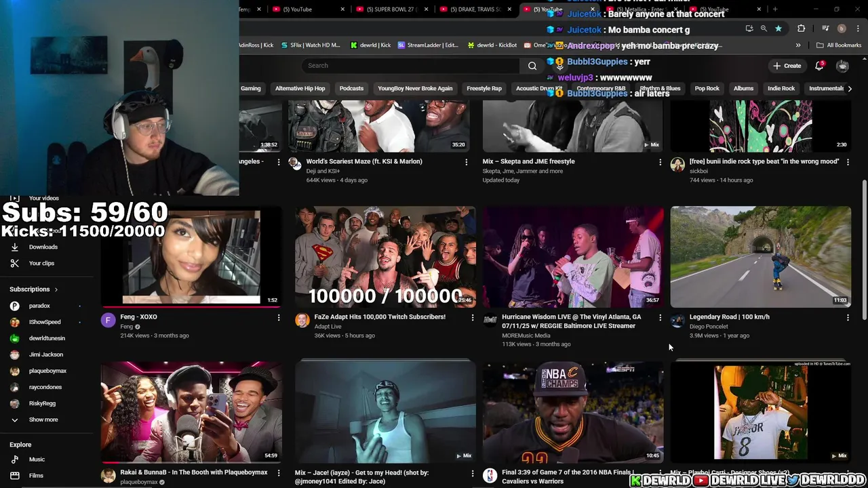
Task: Expand Show more subscriptions
Action: (x=43, y=420)
